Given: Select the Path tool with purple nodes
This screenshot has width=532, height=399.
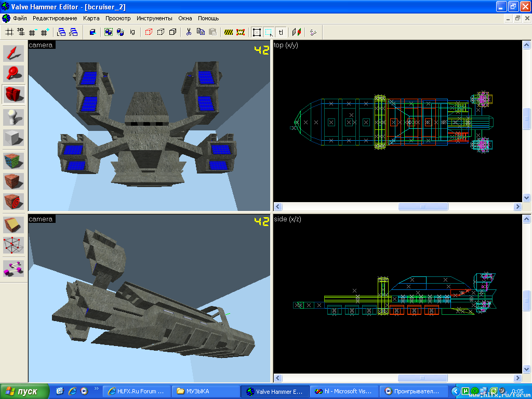Looking at the screenshot, I should click(14, 267).
